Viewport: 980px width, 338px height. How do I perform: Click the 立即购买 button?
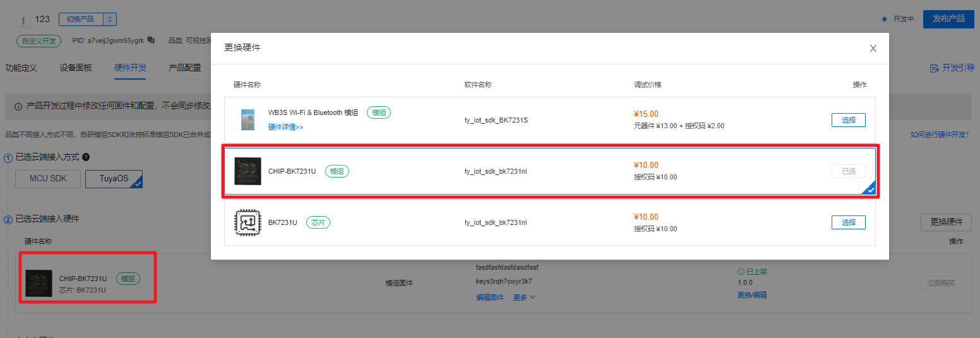click(941, 283)
